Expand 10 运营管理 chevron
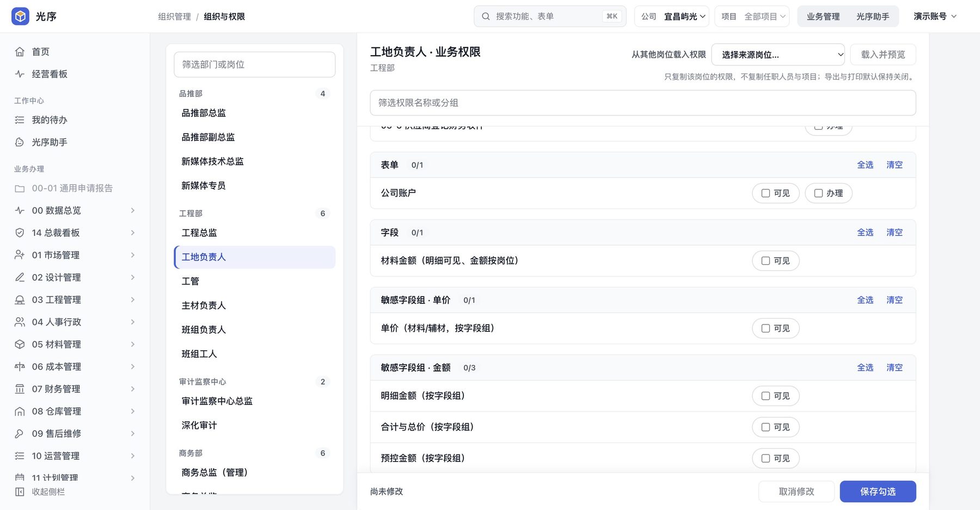 click(132, 456)
